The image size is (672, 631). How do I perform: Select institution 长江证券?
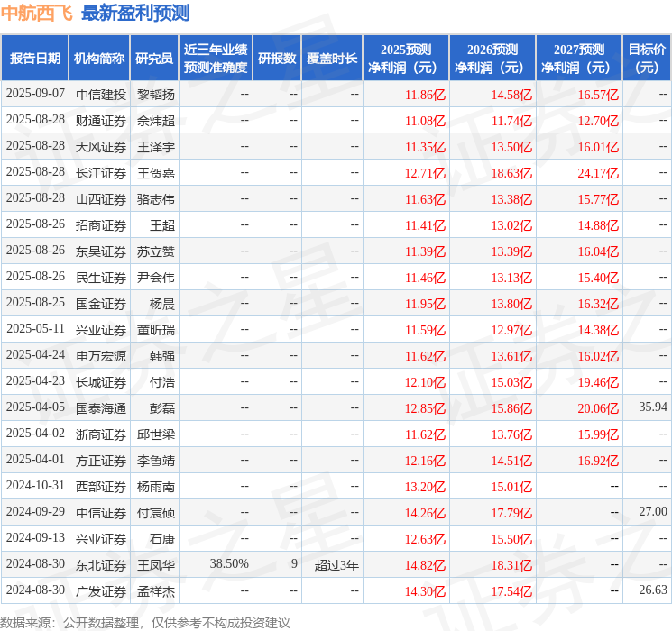coord(101,173)
